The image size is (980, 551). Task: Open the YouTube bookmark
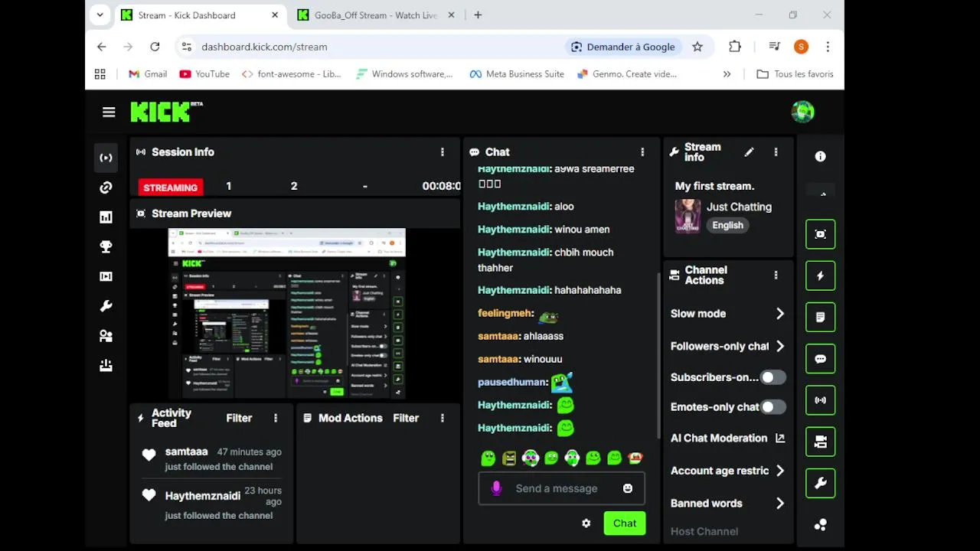pyautogui.click(x=204, y=74)
